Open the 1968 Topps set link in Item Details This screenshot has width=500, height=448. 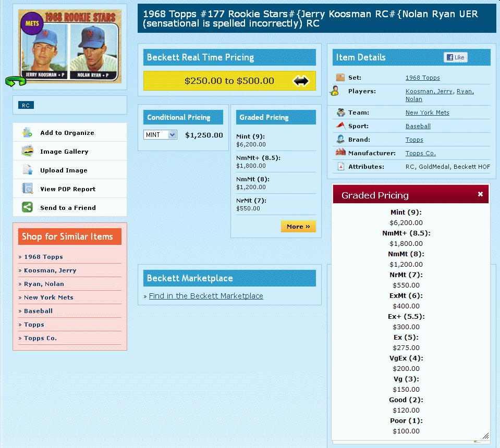pos(422,78)
